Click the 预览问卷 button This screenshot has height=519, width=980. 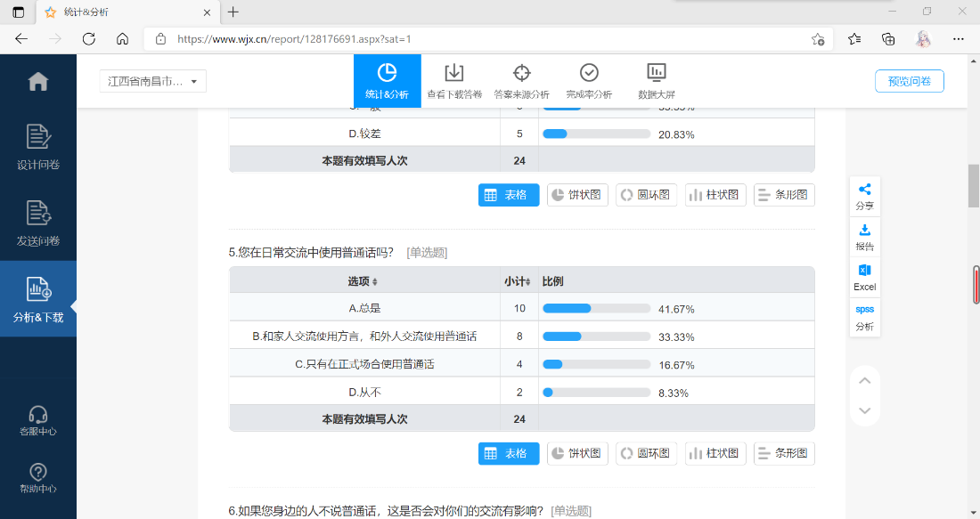[910, 81]
